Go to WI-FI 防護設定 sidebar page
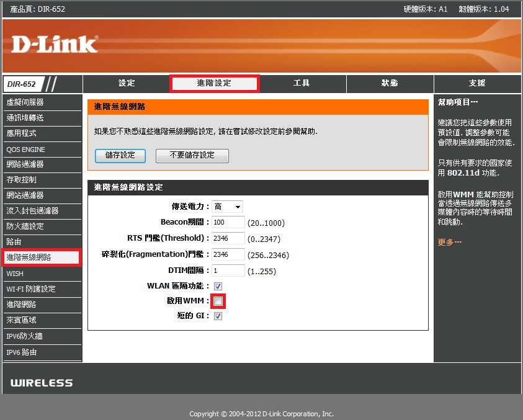 point(42,289)
